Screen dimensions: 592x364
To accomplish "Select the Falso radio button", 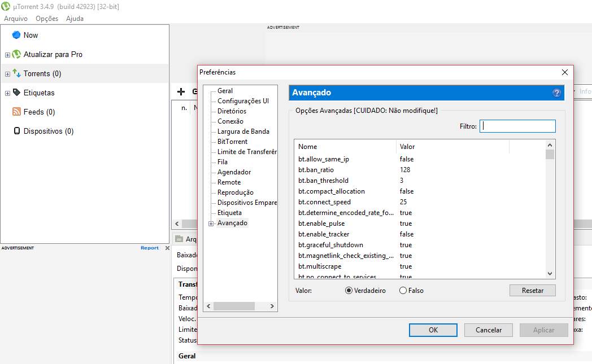I will [x=403, y=291].
